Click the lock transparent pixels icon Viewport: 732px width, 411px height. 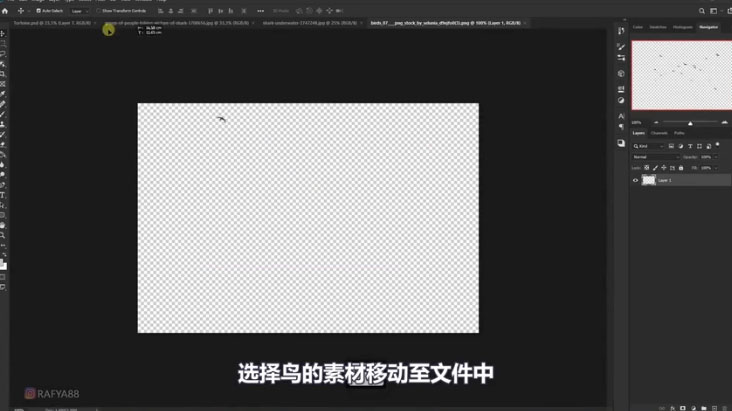[647, 168]
